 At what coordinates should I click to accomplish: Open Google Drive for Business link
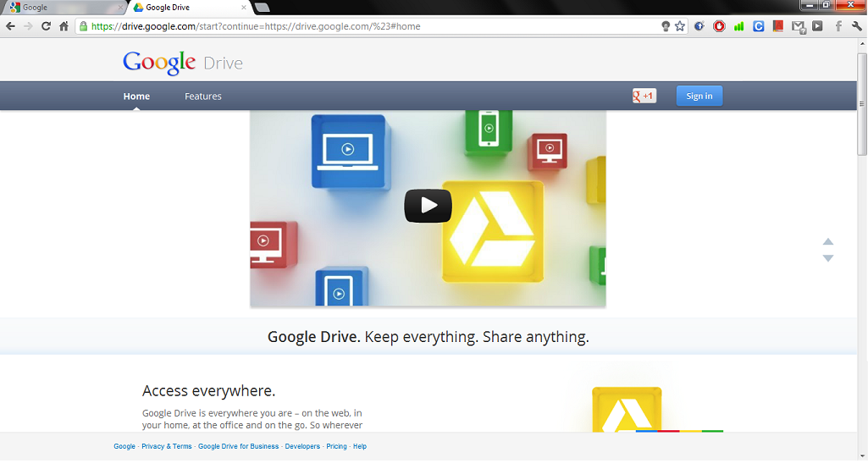coord(239,446)
